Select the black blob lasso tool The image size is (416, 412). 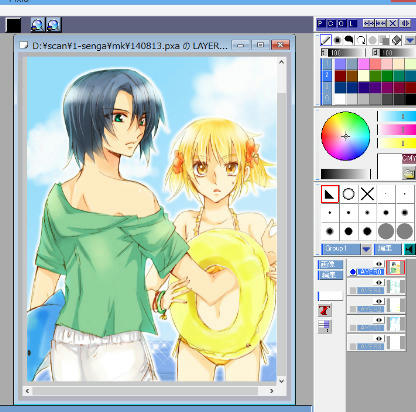[349, 40]
